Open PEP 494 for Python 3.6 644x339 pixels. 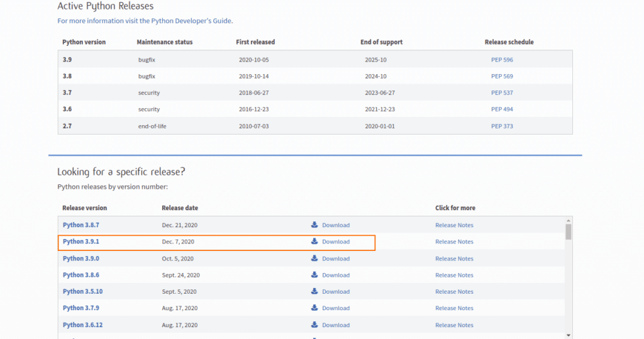(502, 109)
